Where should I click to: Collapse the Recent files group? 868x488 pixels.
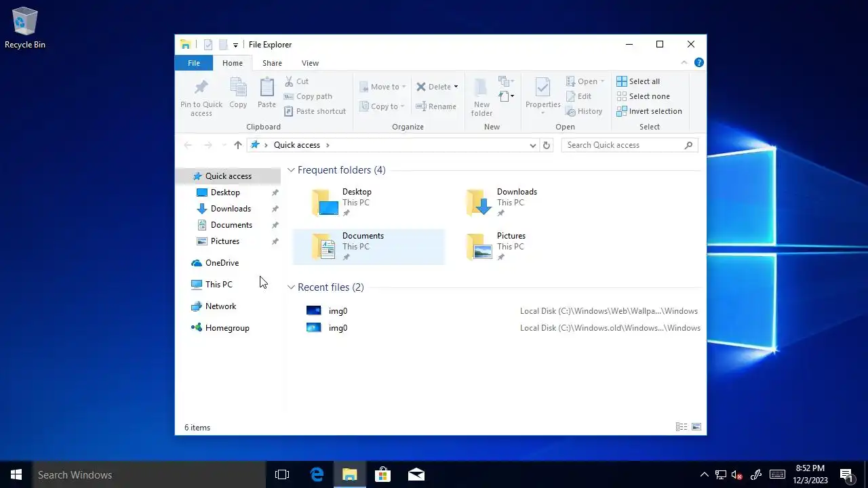[x=291, y=287]
